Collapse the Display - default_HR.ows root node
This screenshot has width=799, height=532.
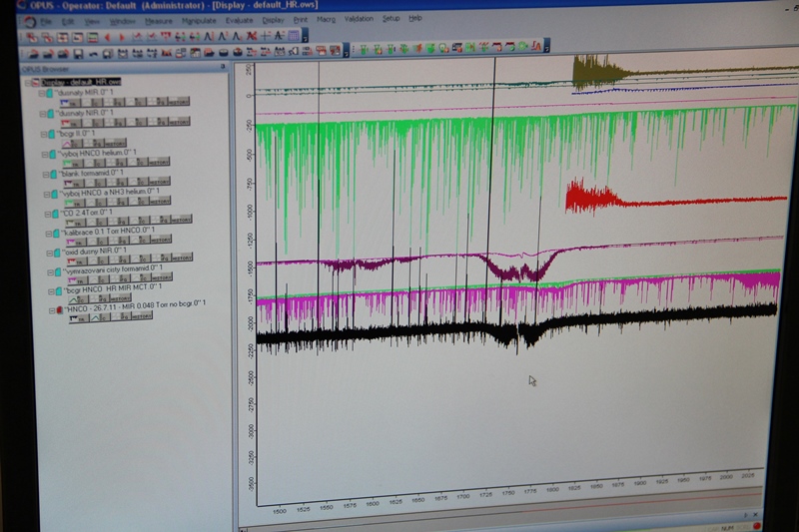(28, 83)
